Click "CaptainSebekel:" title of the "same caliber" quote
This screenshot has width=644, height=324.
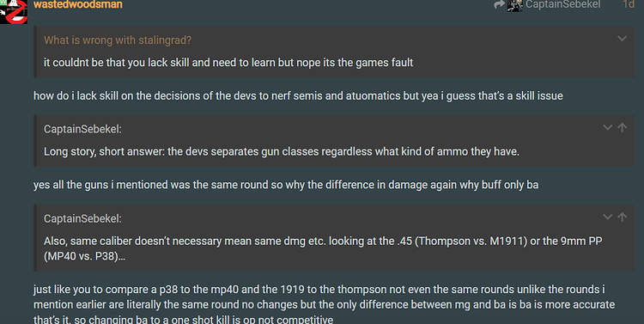click(82, 219)
